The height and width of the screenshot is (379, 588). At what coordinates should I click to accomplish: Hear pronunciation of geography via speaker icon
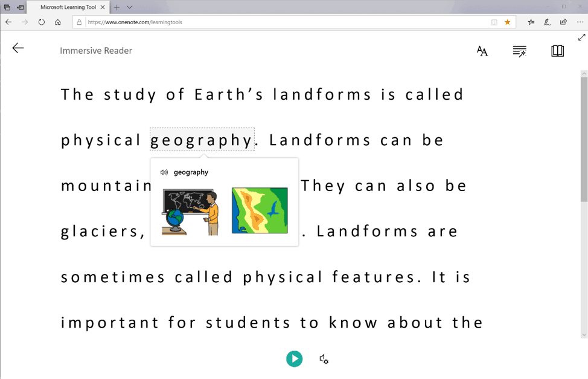164,172
